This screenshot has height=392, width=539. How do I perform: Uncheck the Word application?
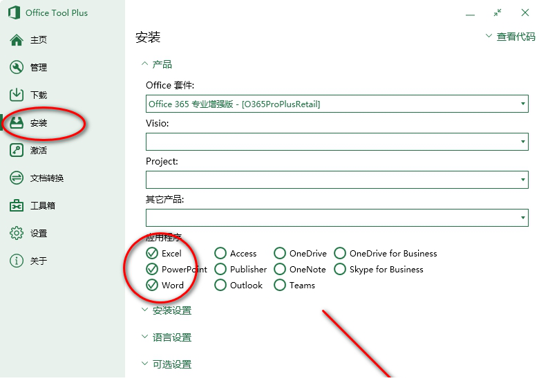click(x=152, y=285)
